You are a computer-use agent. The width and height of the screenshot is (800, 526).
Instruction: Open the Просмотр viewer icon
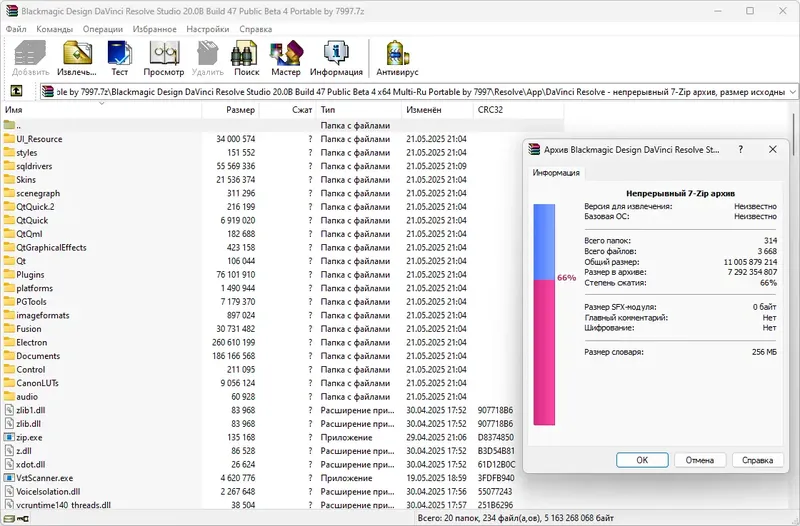(164, 58)
